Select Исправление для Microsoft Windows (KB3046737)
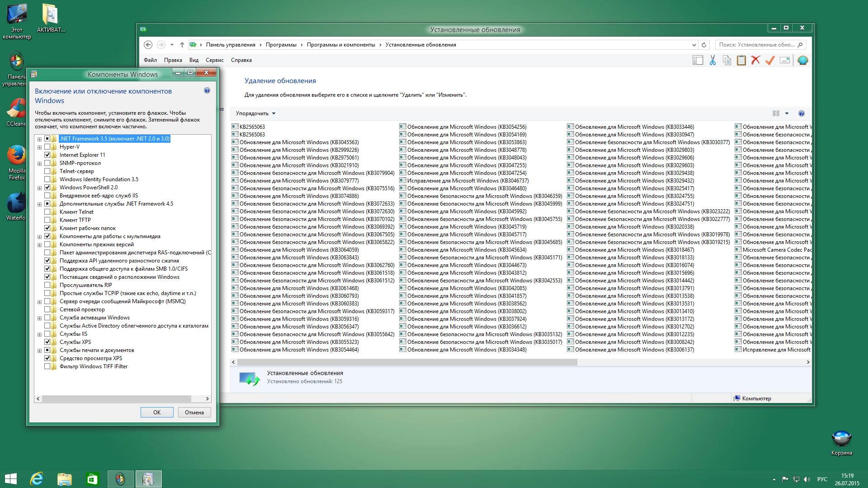This screenshot has width=868, height=488. tap(464, 181)
